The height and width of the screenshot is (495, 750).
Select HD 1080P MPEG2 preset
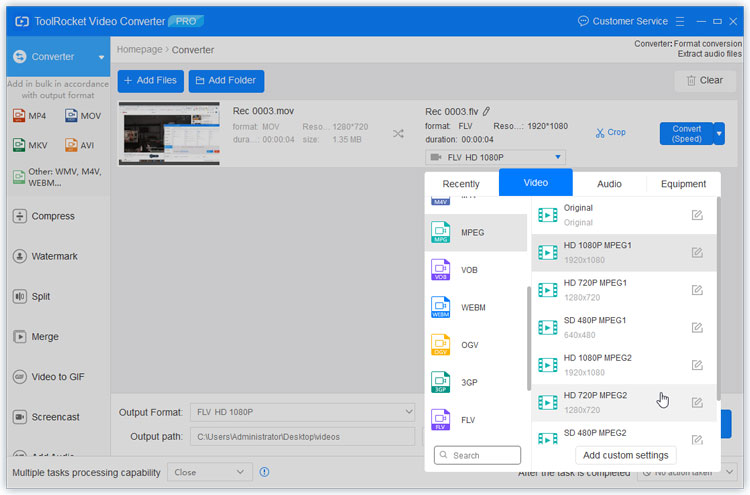624,365
